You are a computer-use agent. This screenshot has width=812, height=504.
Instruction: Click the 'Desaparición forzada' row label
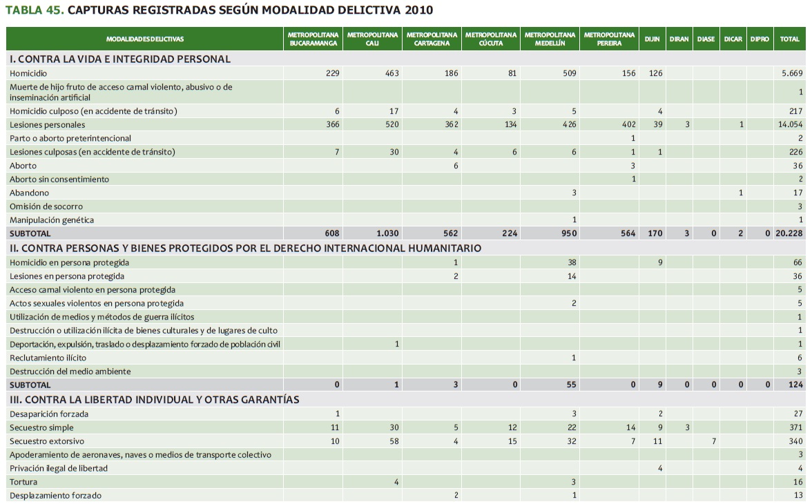click(x=48, y=414)
